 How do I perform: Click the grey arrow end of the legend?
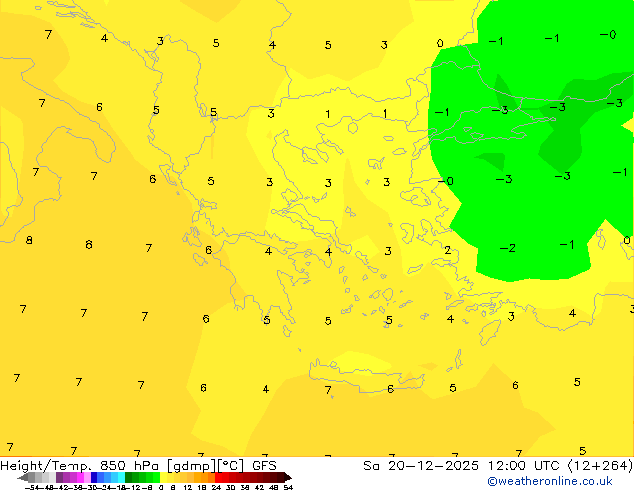(x=23, y=478)
